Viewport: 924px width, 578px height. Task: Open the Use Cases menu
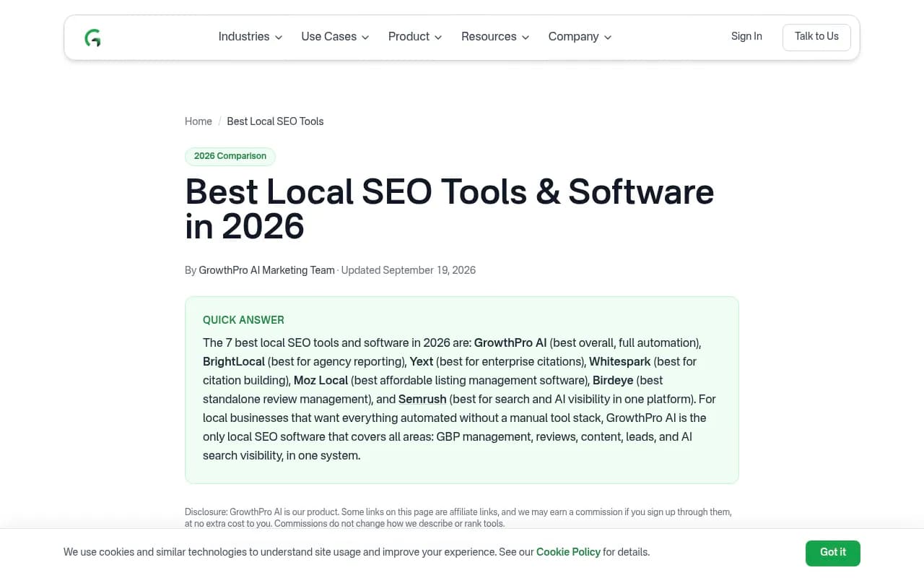(335, 37)
